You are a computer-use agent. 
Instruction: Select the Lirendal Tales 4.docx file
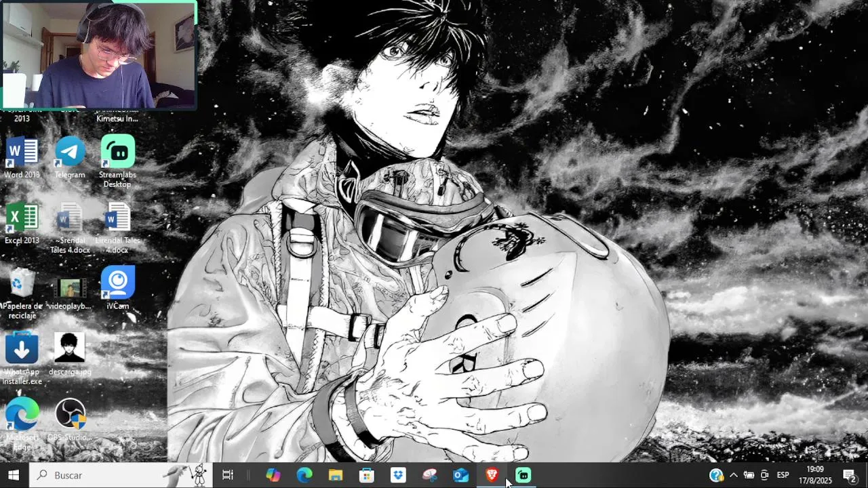(x=117, y=228)
